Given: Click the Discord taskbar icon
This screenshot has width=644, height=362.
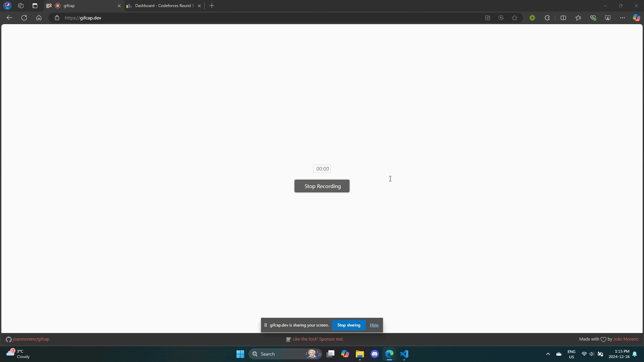Looking at the screenshot, I should coord(375,354).
